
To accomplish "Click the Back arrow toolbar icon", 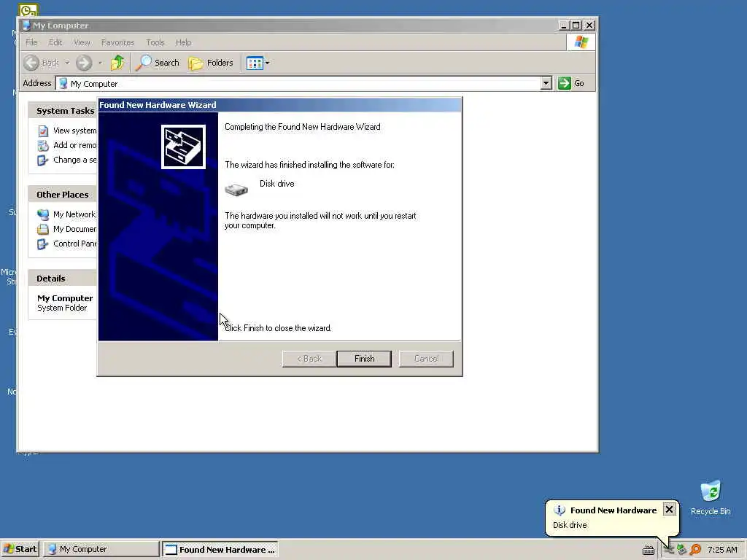I will [x=31, y=63].
